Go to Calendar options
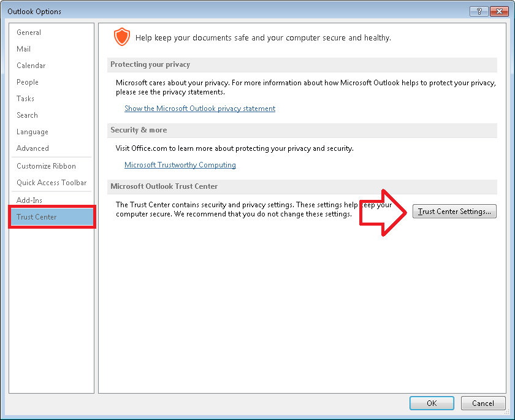 click(51, 66)
